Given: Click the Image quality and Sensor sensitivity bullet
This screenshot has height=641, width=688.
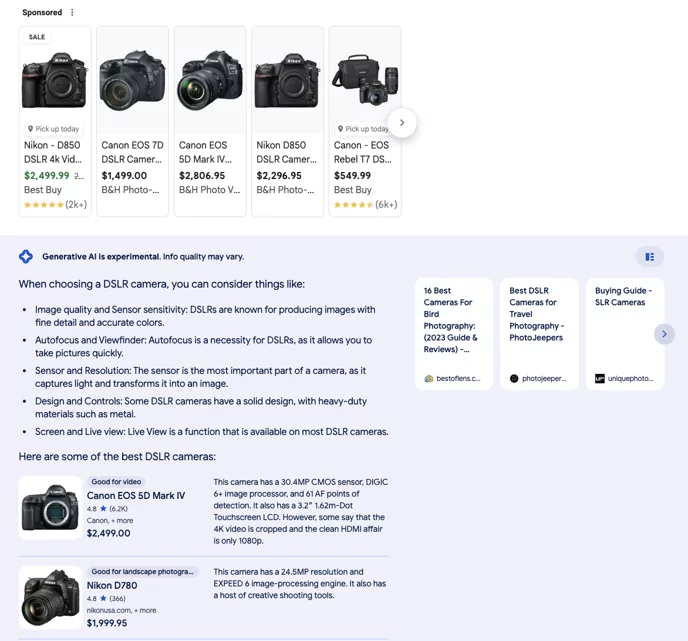Looking at the screenshot, I should [x=205, y=316].
